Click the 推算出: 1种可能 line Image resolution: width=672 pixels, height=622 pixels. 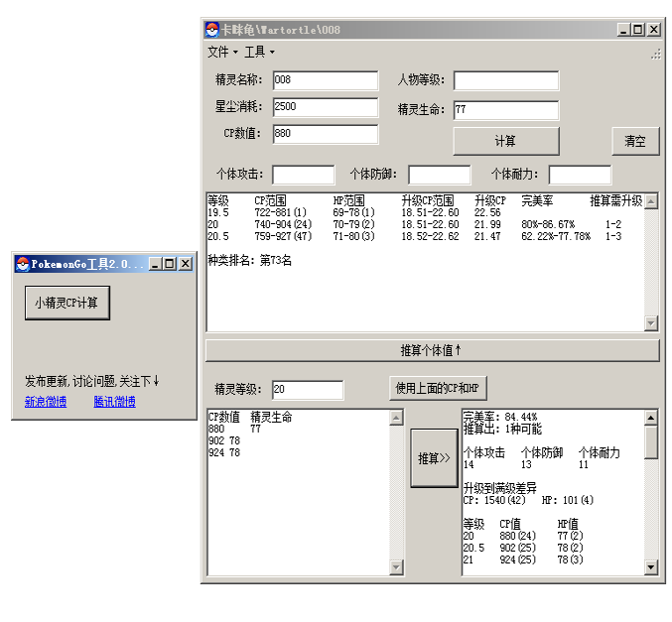tap(502, 429)
